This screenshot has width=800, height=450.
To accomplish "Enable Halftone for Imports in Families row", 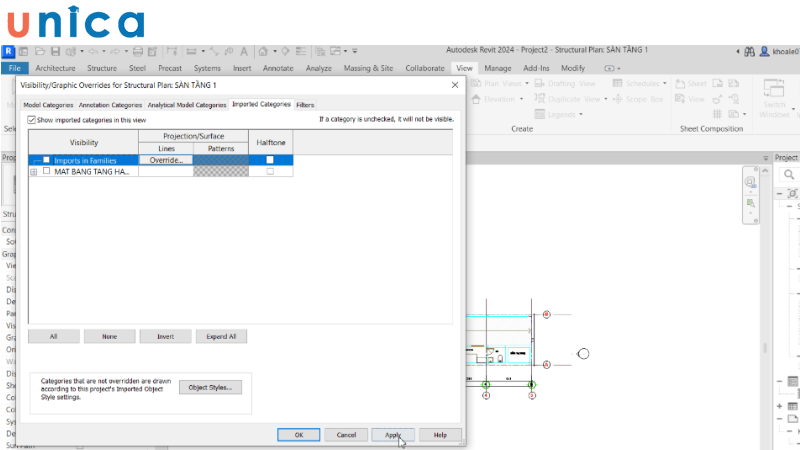I will tap(270, 160).
